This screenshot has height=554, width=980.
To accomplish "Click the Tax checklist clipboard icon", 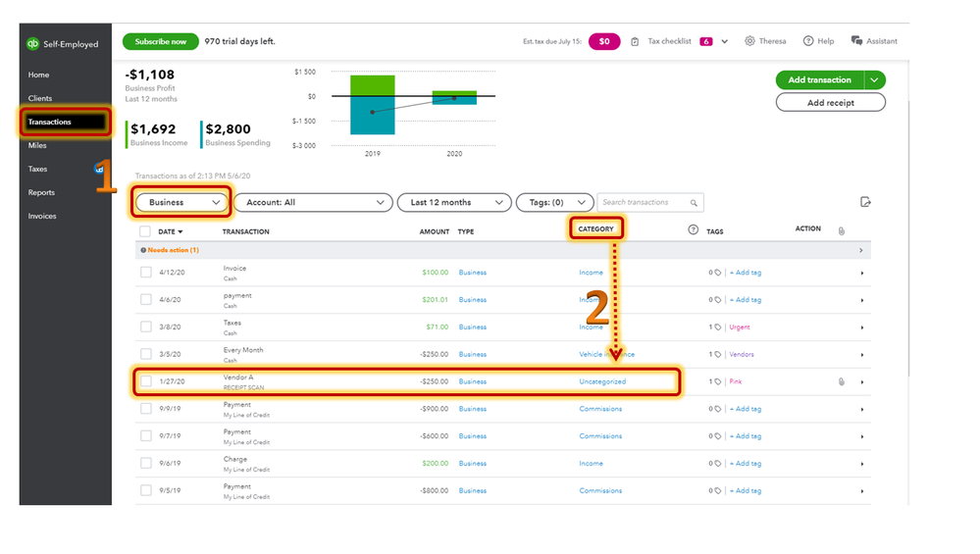I will point(635,42).
